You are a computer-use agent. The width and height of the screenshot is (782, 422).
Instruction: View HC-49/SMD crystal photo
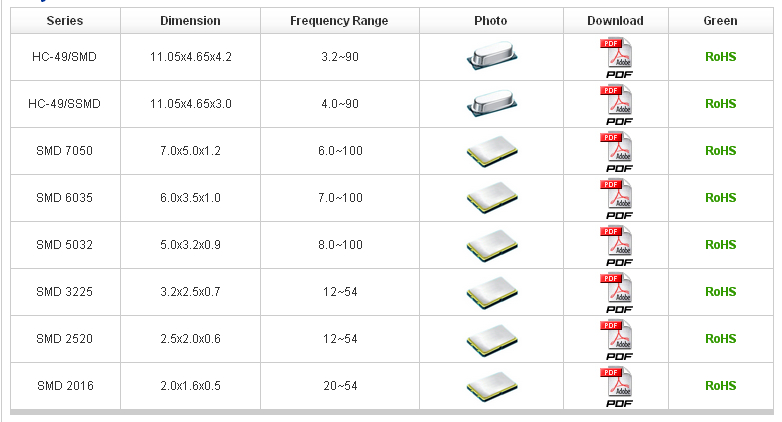(x=492, y=55)
